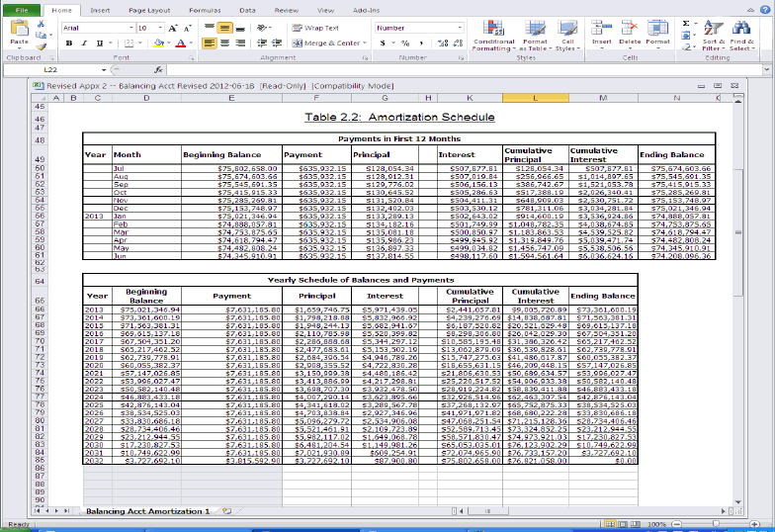This screenshot has width=775, height=532.
Task: Click the Insert Function fx icon
Action: click(158, 70)
